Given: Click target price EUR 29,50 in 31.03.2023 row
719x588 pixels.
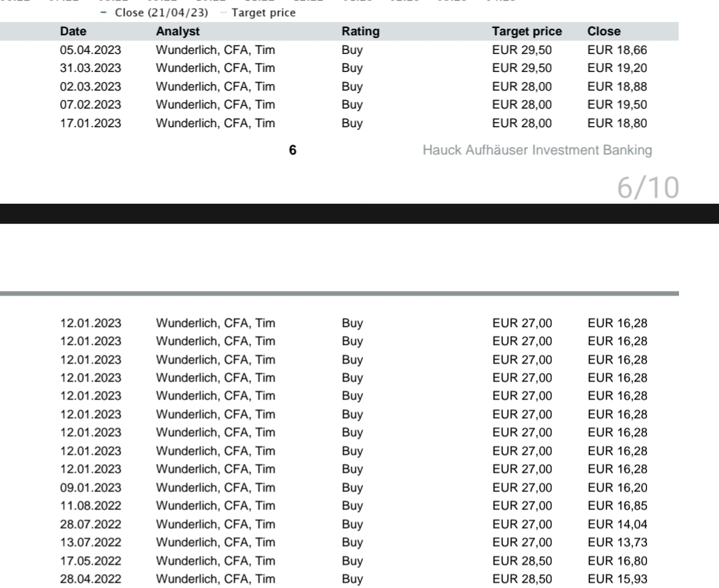Looking at the screenshot, I should pos(522,68).
